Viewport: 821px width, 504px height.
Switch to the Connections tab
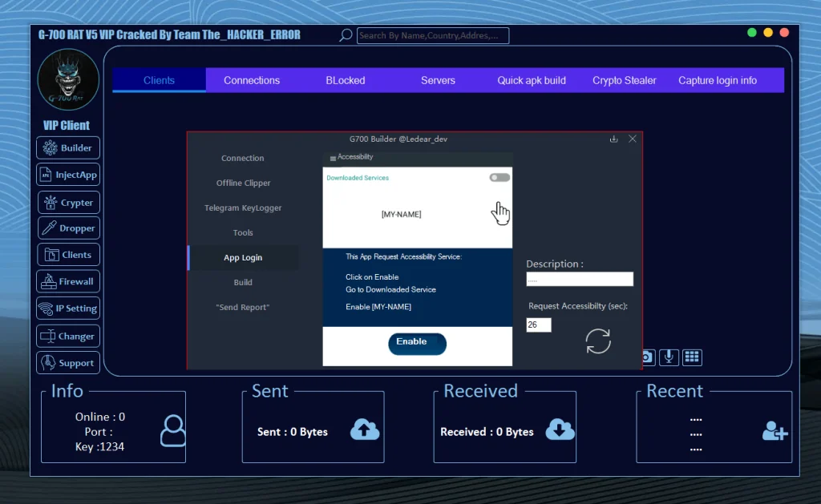tap(252, 80)
